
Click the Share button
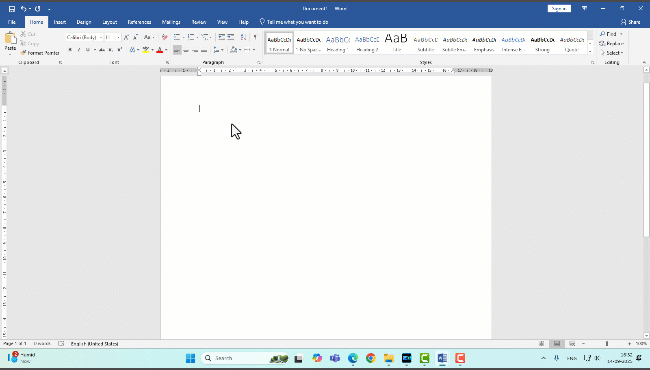631,22
